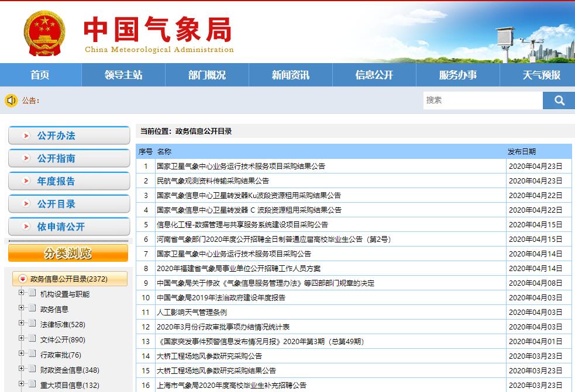The image size is (575, 392).
Task: Click the national emblem logo
Action: click(x=44, y=33)
